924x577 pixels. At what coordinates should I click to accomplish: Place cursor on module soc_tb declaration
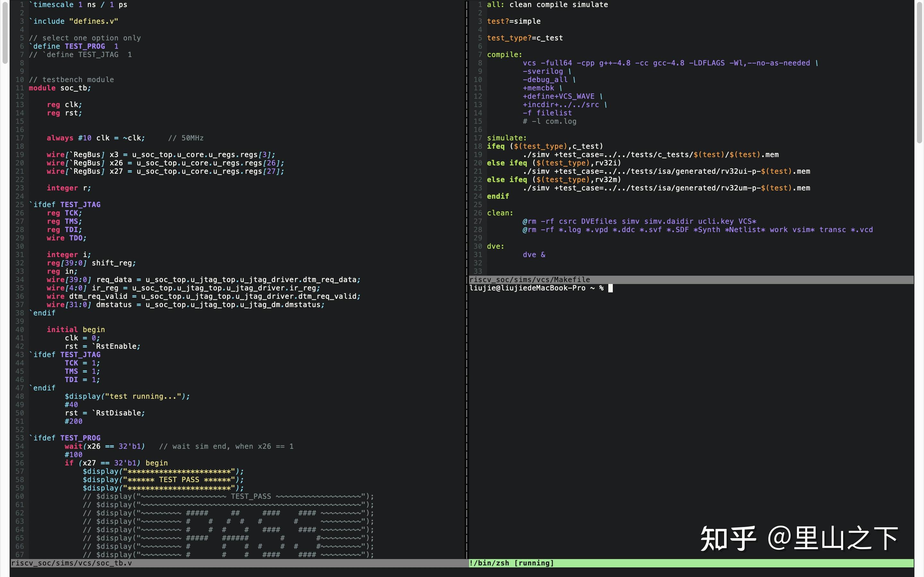point(60,88)
